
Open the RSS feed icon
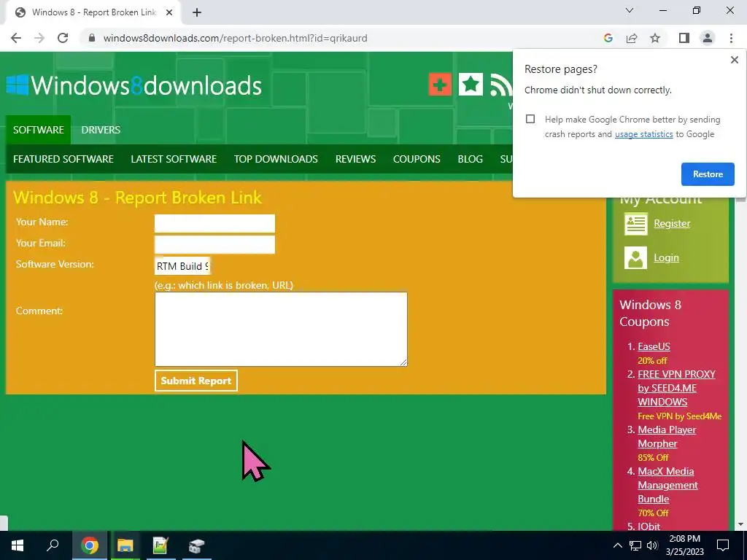coord(500,86)
